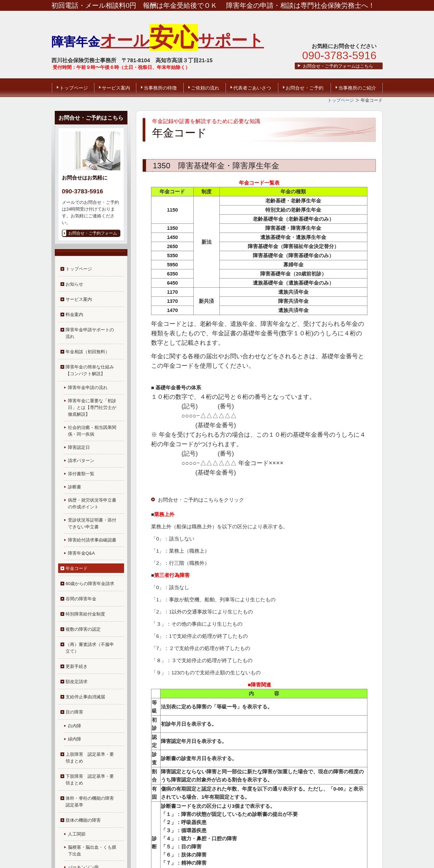Viewport: 434px width, 868px height.
Task: Select highlighted 年金コード sidebar item
Action: pyautogui.click(x=91, y=569)
